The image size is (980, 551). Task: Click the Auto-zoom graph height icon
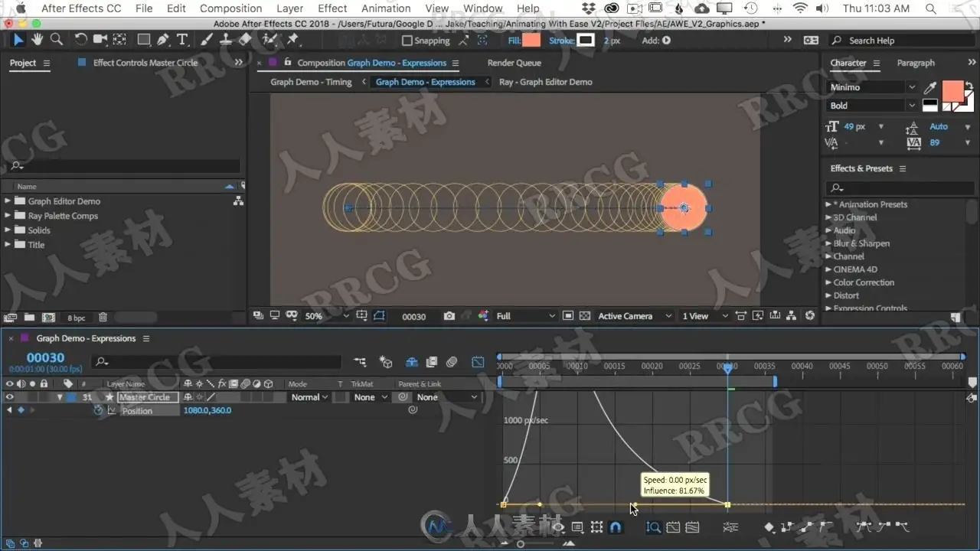tap(653, 527)
